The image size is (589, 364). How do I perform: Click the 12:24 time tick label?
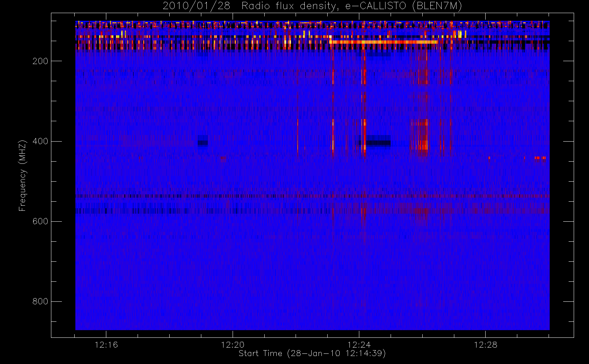(359, 345)
